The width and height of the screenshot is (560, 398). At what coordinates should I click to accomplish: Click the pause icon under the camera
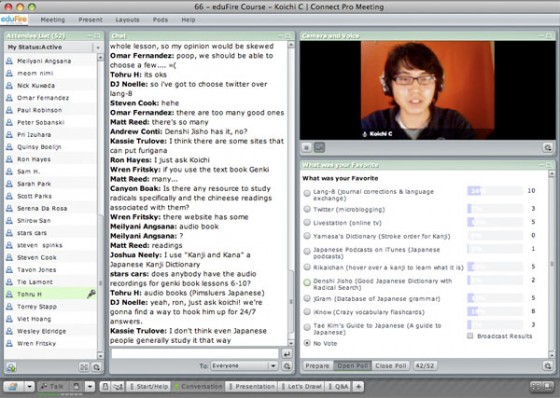(x=306, y=147)
